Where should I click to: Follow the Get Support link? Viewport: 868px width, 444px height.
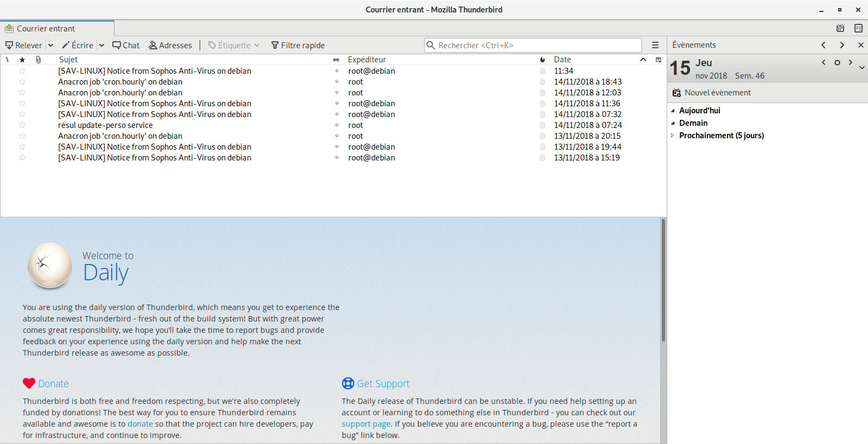pyautogui.click(x=383, y=384)
